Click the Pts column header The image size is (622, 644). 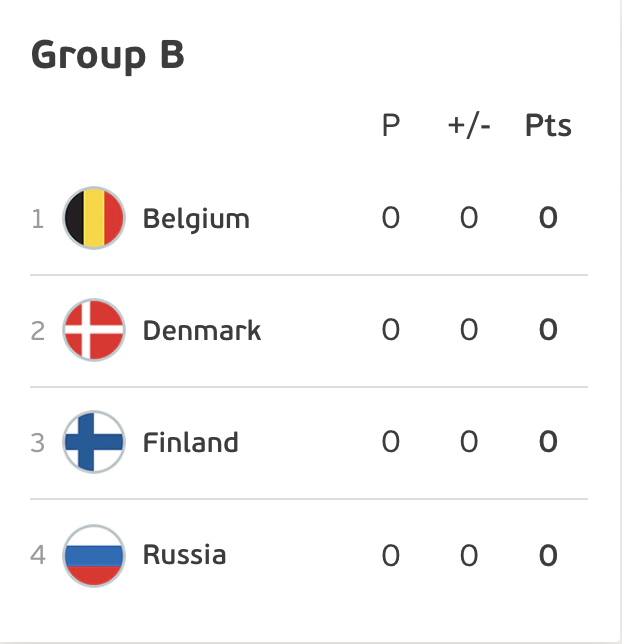coord(548,125)
